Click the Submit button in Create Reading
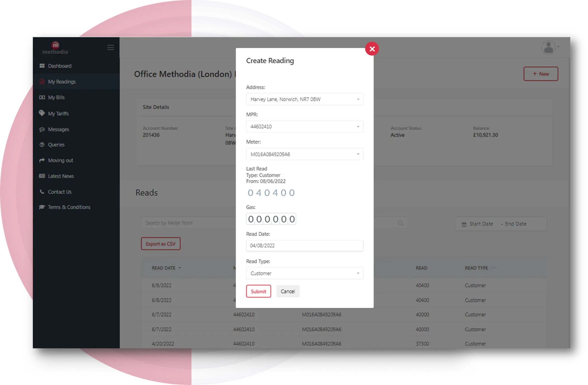Image resolution: width=588 pixels, height=385 pixels. [x=258, y=291]
